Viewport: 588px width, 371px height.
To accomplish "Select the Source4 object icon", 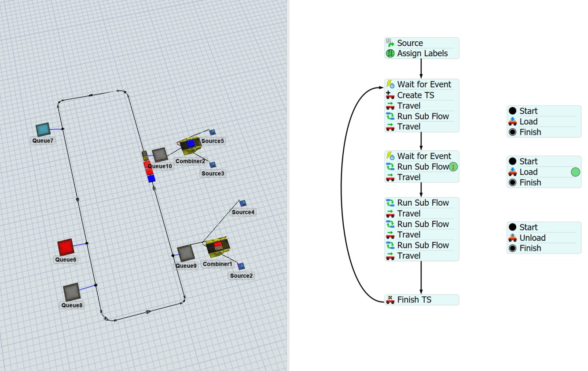I will [243, 203].
